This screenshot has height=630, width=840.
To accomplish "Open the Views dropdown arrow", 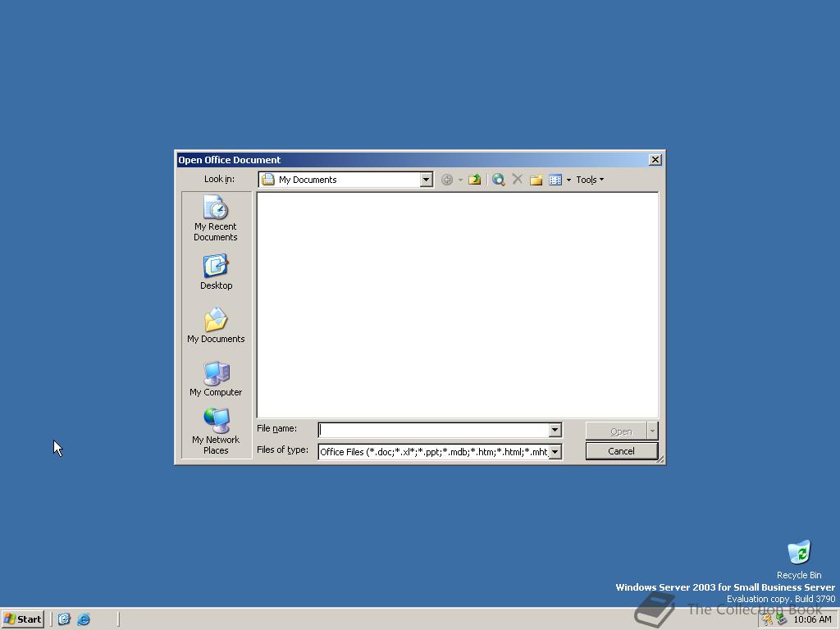I will (568, 180).
